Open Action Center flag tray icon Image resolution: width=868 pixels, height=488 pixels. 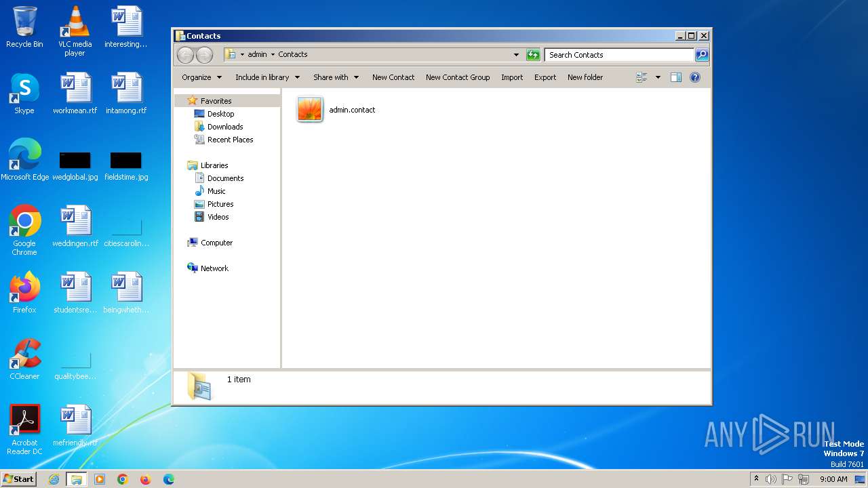(787, 479)
